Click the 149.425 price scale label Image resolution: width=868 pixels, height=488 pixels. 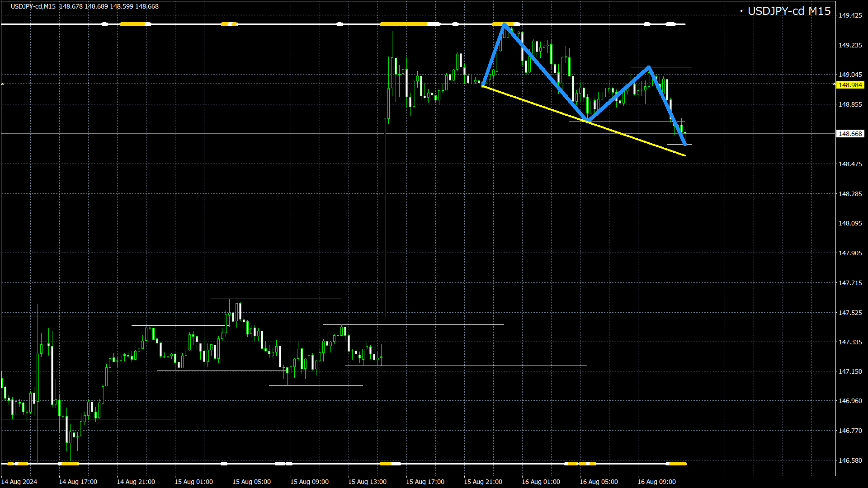point(850,15)
